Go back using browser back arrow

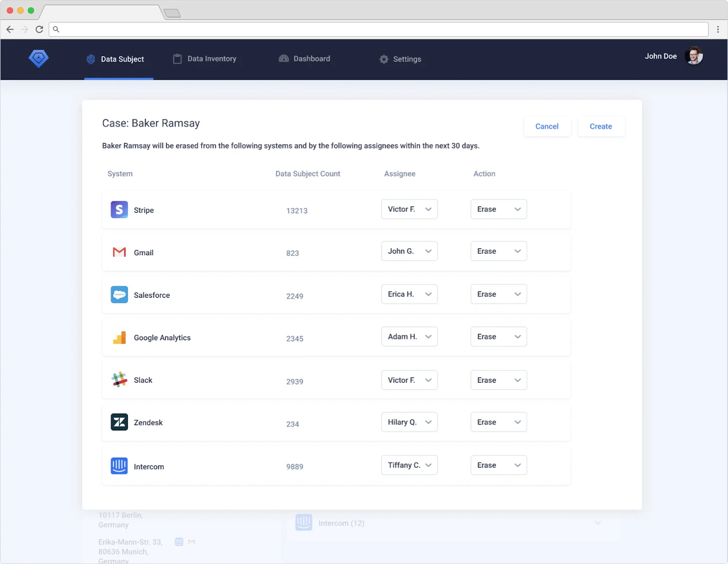[10, 29]
